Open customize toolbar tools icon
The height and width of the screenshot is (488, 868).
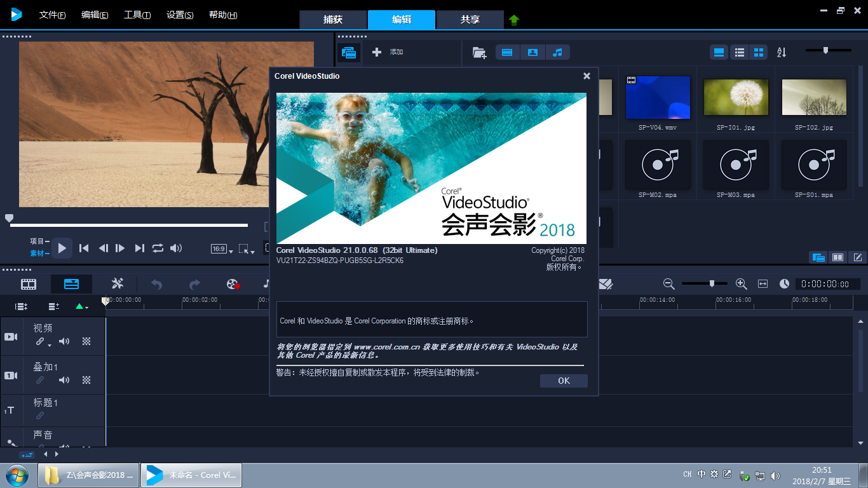point(118,283)
